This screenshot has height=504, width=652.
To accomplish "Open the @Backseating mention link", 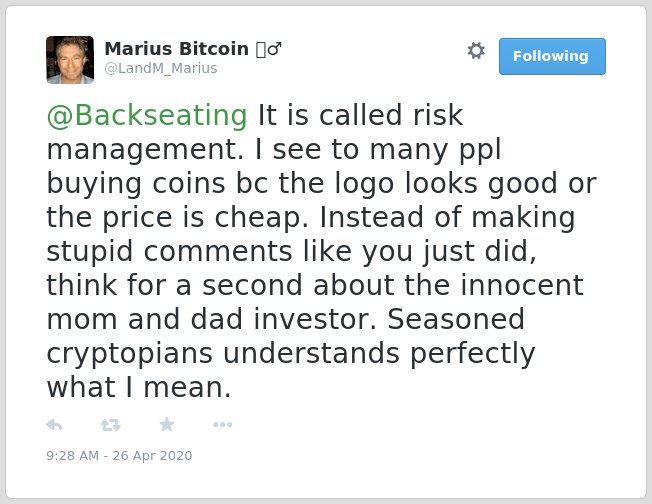I will [x=147, y=115].
